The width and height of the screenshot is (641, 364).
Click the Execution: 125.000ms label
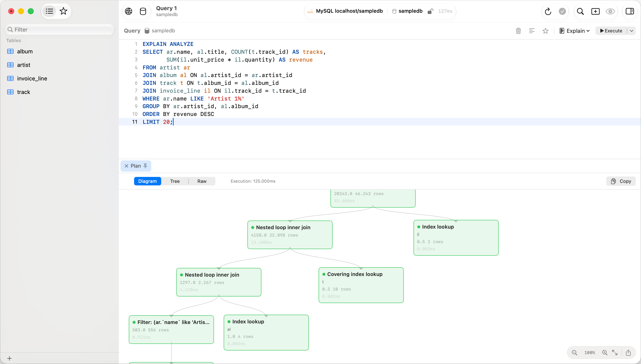[253, 181]
